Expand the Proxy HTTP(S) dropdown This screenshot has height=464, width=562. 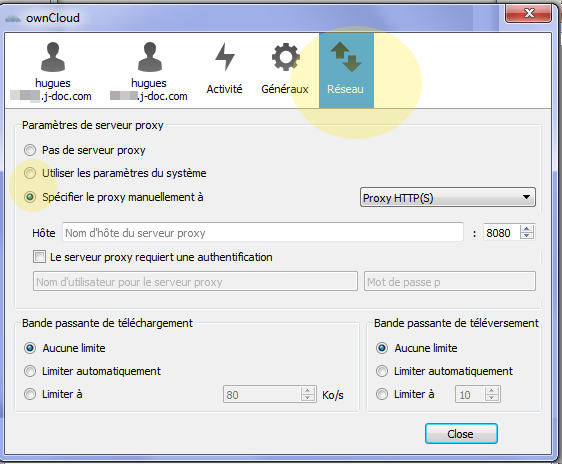pos(448,197)
